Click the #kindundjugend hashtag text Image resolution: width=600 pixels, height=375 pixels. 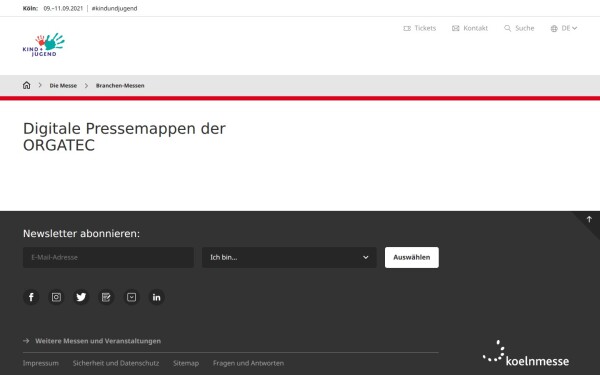(x=114, y=8)
